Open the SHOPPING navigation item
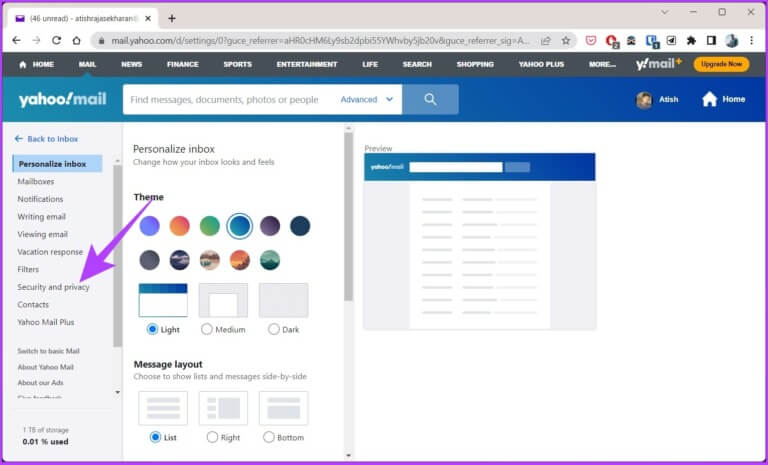 click(475, 64)
